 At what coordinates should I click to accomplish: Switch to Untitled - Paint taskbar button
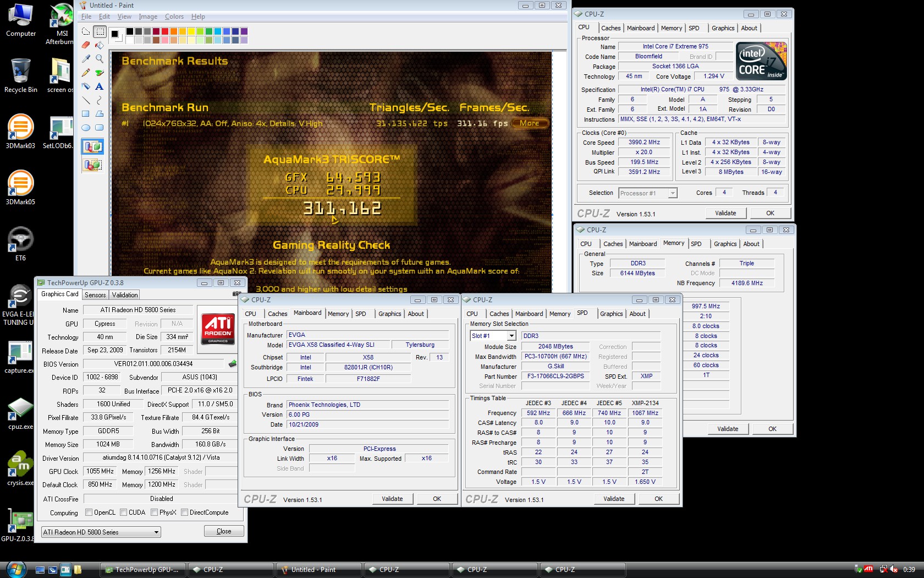click(x=318, y=570)
